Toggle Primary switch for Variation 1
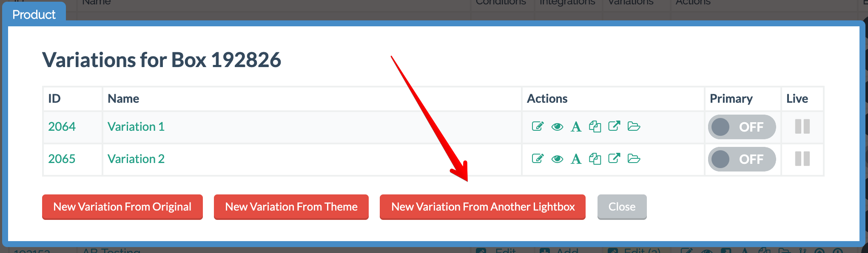 742,127
